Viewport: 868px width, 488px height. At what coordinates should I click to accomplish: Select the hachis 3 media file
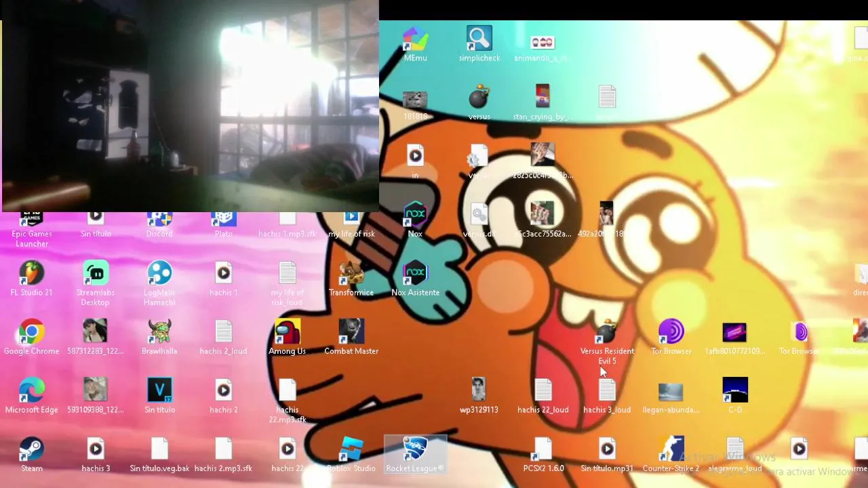tap(95, 455)
